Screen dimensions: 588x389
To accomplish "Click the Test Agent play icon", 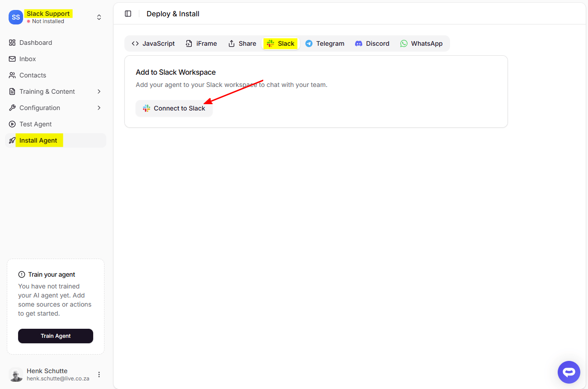I will [12, 124].
